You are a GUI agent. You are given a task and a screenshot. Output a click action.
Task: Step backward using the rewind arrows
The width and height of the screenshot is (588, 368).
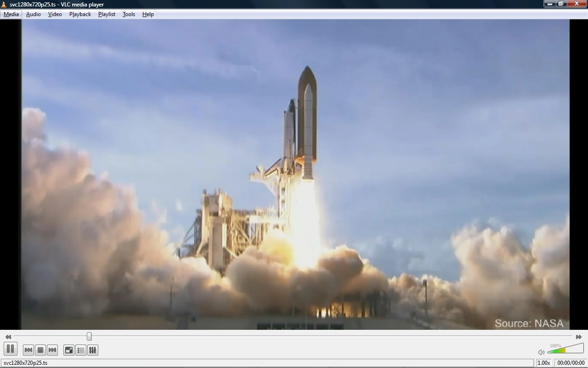8,337
